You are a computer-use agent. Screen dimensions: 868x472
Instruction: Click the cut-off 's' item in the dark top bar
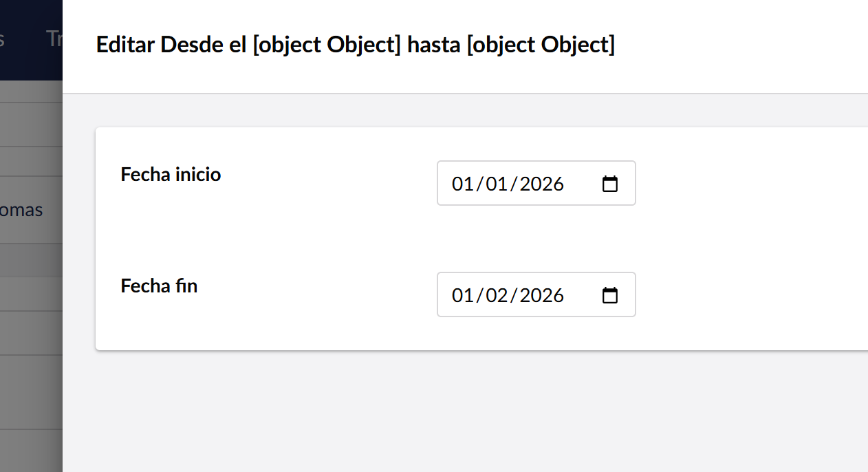pos(3,39)
